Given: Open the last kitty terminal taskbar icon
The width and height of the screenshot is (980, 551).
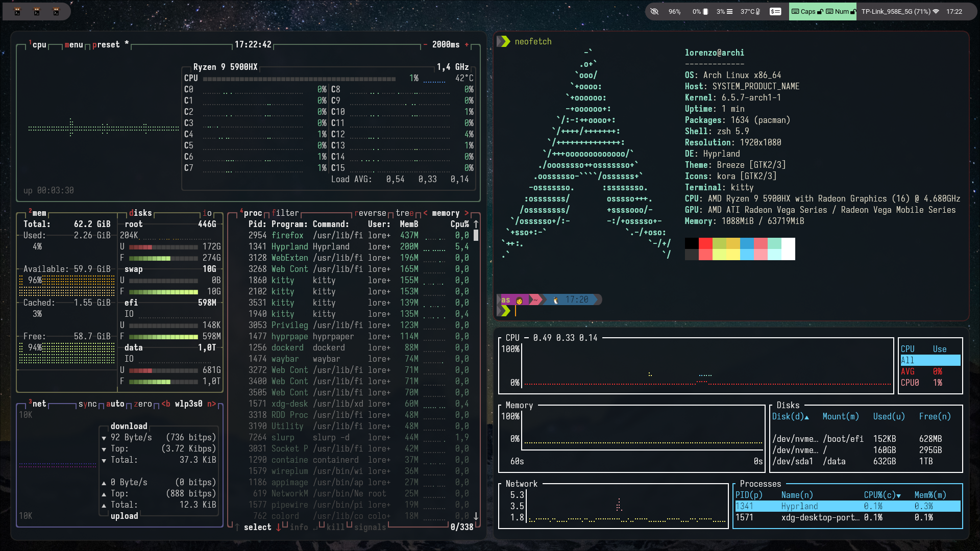Looking at the screenshot, I should (56, 11).
